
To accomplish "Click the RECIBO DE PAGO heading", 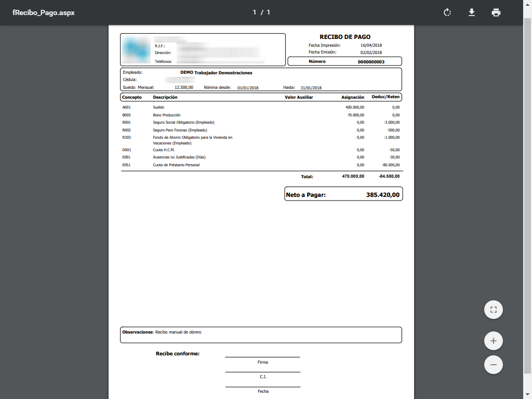I will [x=345, y=37].
